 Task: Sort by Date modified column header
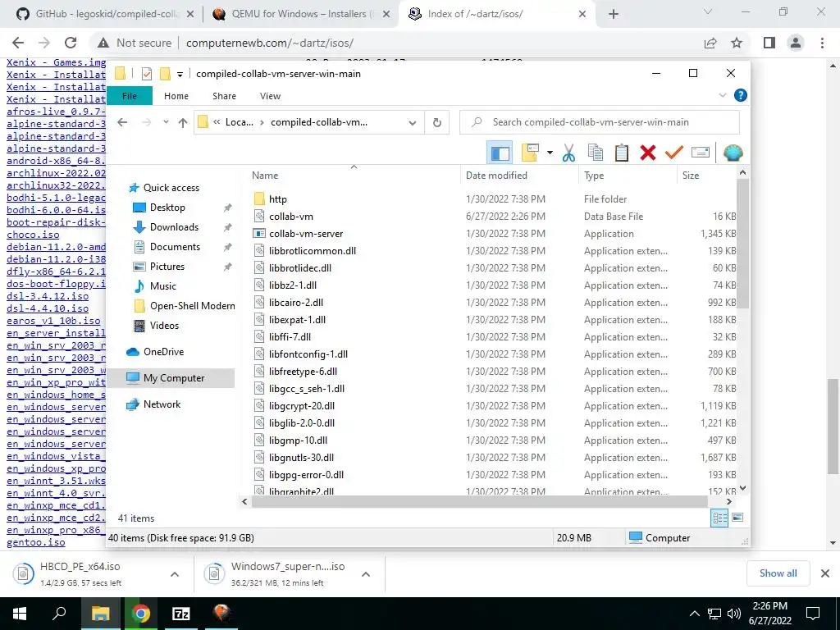point(496,176)
